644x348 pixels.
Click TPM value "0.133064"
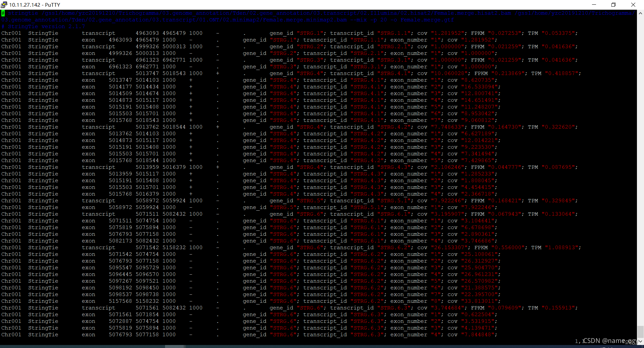[558, 214]
